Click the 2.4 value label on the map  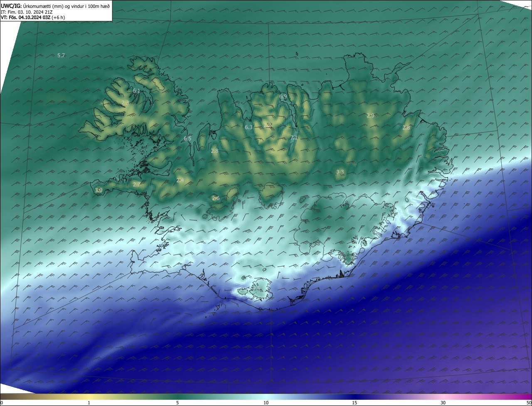[180, 181]
